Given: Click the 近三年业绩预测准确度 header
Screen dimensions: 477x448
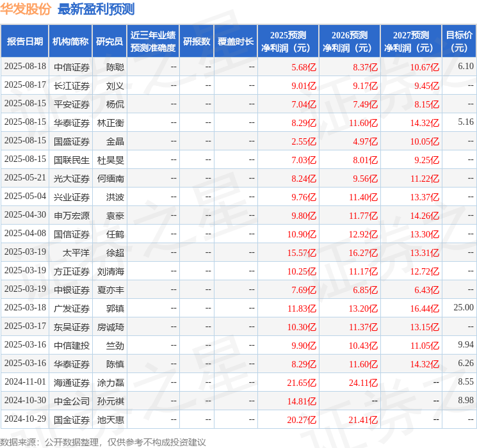Looking at the screenshot, I should 153,42.
